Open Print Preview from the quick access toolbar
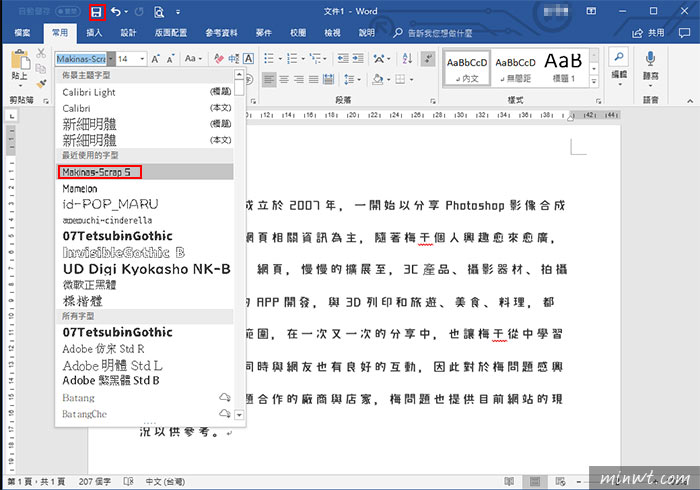The height and width of the screenshot is (490, 700). click(x=159, y=12)
